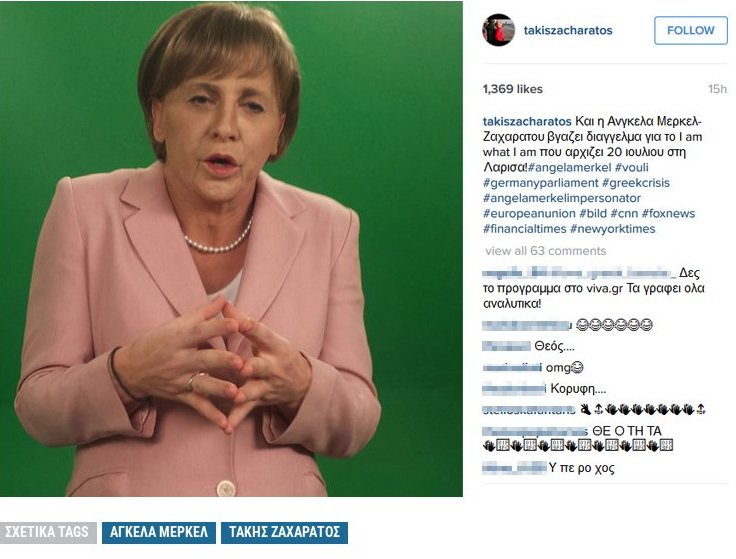Open the #europeanunion hashtag
736x559 pixels.
[529, 214]
